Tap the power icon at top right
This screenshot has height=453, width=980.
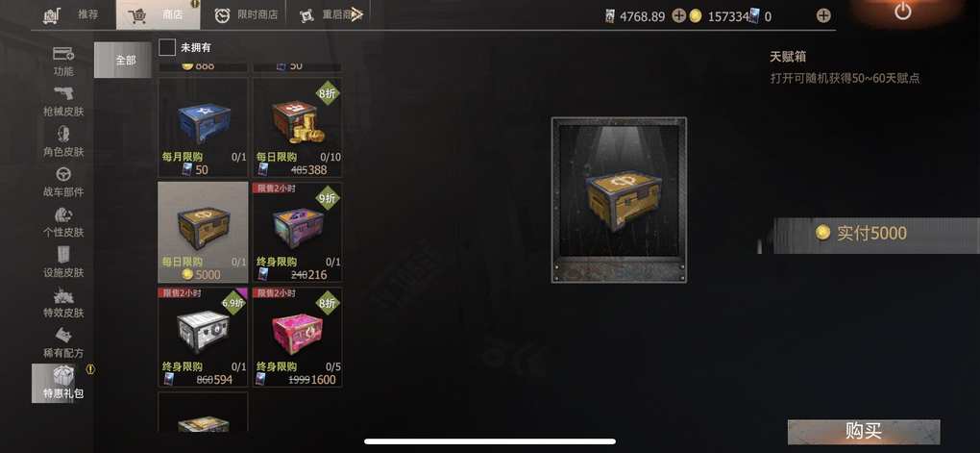902,11
